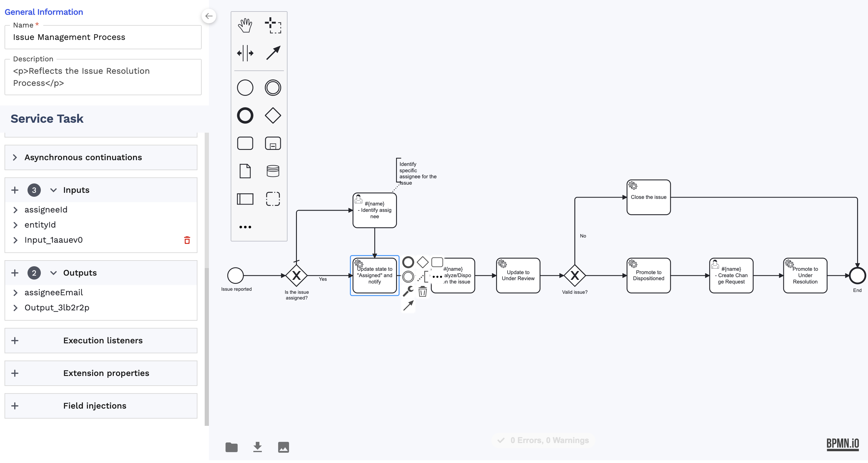Viewport: 868px width, 463px height.
Task: Select the Update to Under Review task
Action: pos(518,275)
